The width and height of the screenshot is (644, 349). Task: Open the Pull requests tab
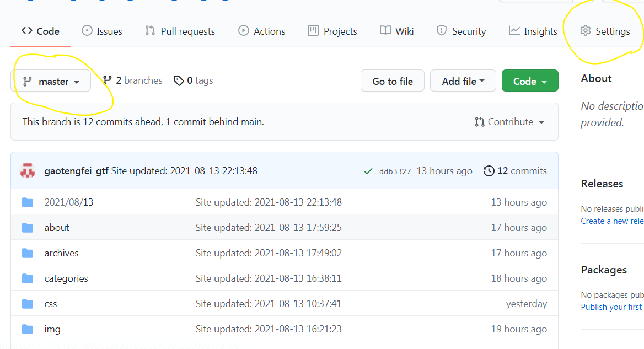(180, 31)
